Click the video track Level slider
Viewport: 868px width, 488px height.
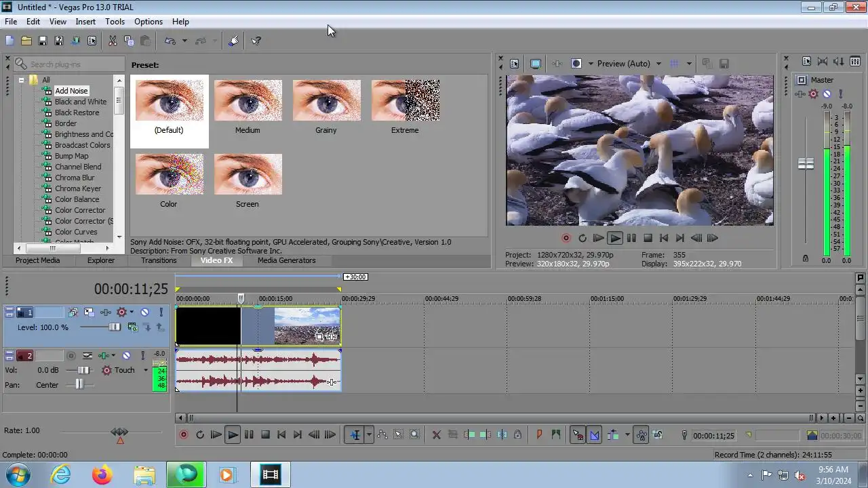point(114,327)
